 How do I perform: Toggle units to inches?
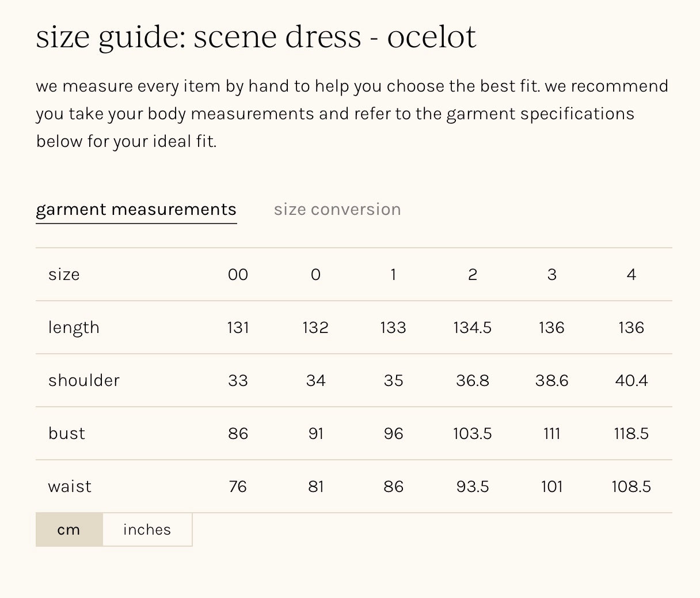click(x=147, y=529)
